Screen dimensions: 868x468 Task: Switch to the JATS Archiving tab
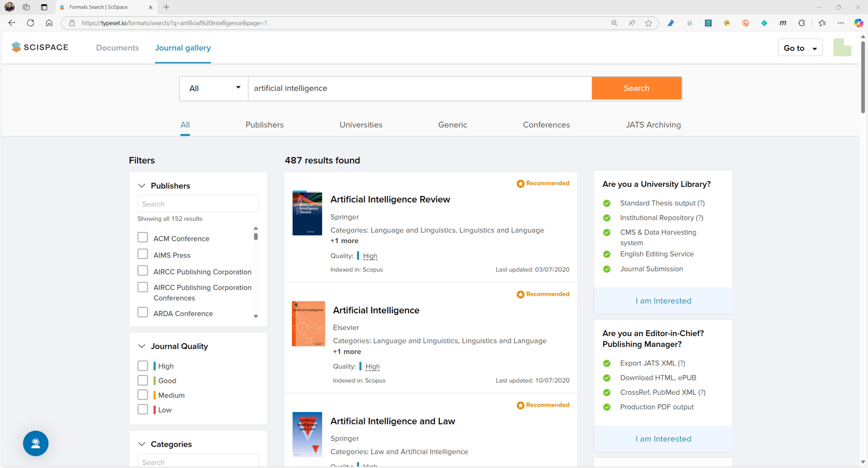coord(653,125)
